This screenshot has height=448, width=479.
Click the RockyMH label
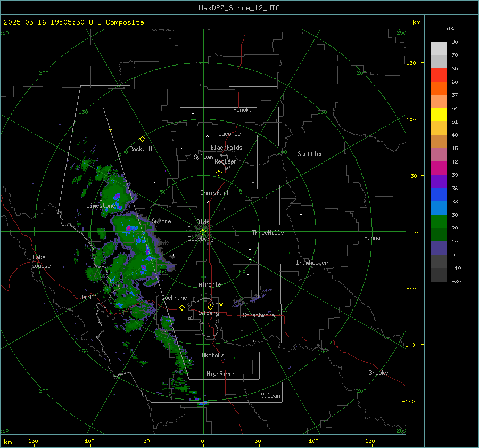point(141,149)
